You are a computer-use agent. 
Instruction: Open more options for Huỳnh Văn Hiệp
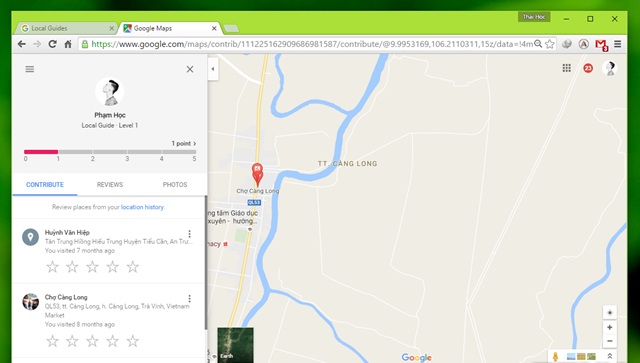[x=189, y=234]
